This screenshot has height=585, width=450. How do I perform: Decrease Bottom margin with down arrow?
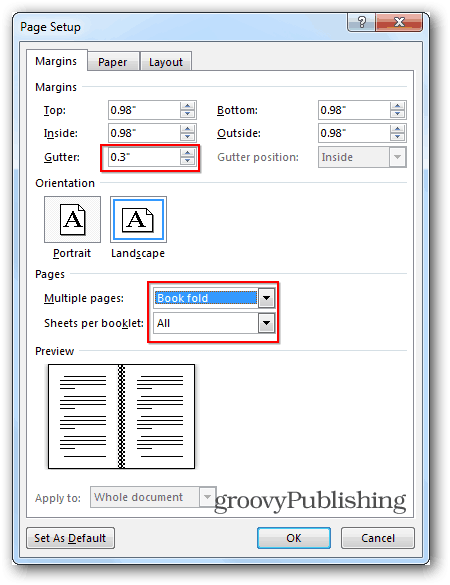tap(397, 114)
